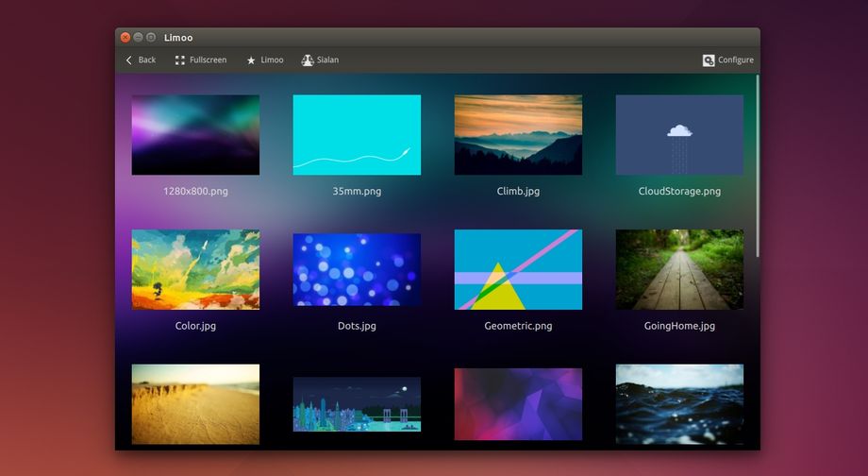Enter fullscreen via the Fullscreen label
Image resolution: width=868 pixels, height=476 pixels.
[209, 59]
